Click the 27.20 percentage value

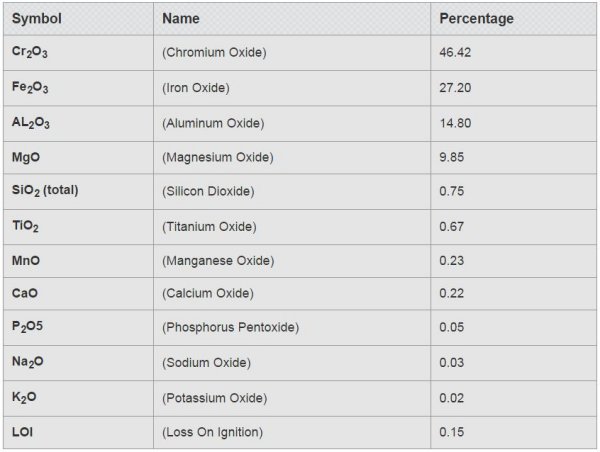point(455,88)
